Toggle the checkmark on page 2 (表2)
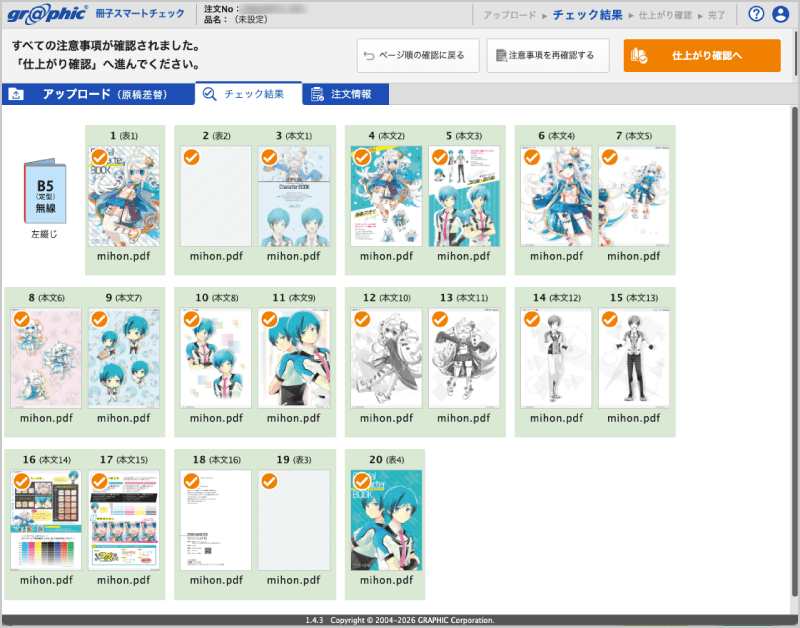The image size is (800, 628). 191,157
